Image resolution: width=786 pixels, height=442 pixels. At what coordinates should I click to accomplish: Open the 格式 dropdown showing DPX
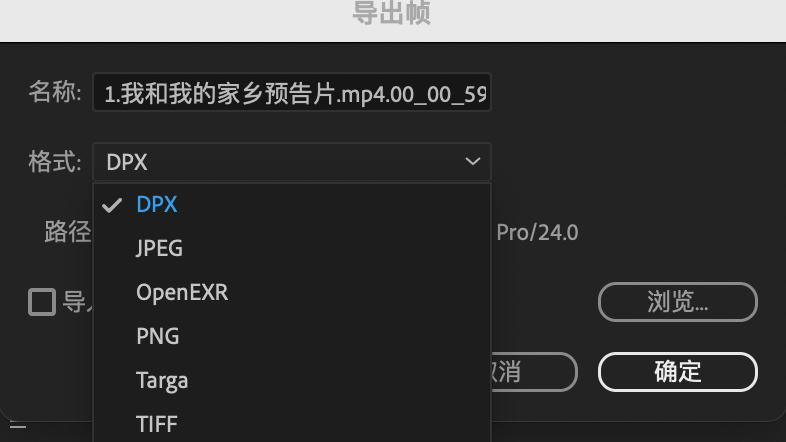pos(292,162)
